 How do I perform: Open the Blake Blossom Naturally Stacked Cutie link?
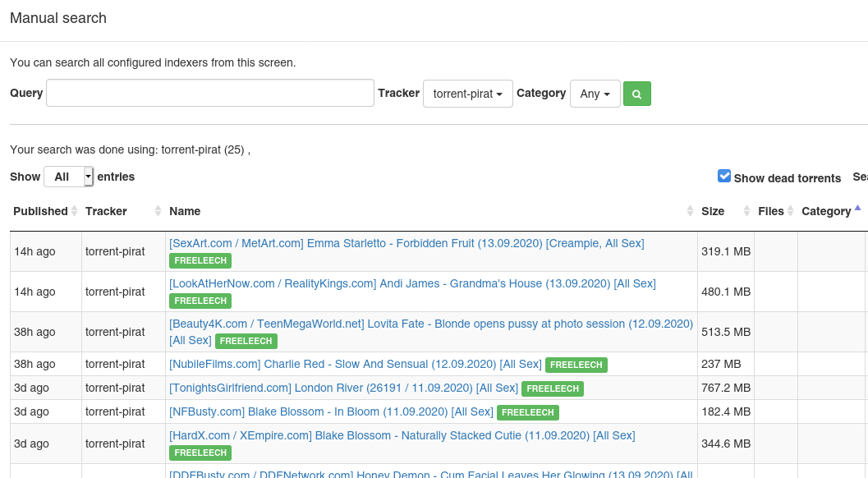(x=402, y=435)
